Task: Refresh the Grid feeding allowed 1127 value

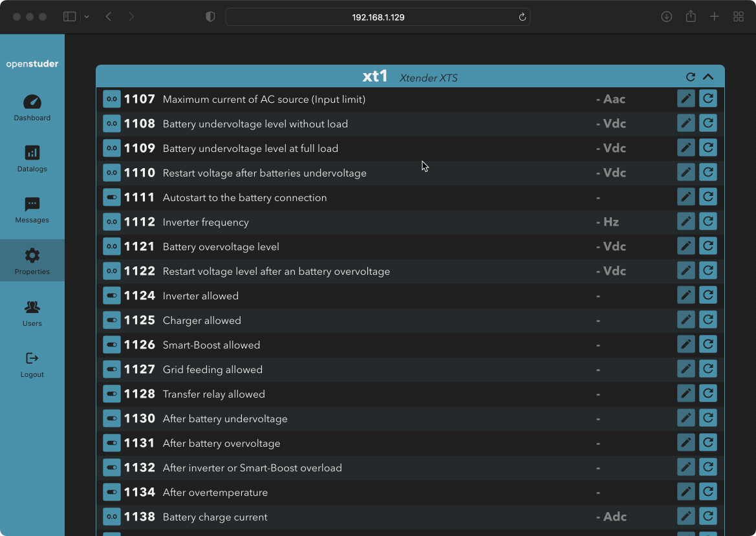Action: point(708,369)
